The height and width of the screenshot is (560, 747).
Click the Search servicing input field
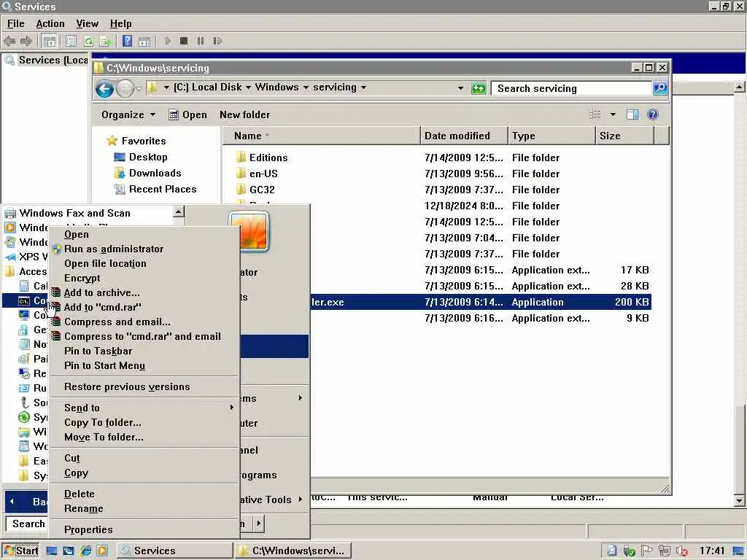572,88
